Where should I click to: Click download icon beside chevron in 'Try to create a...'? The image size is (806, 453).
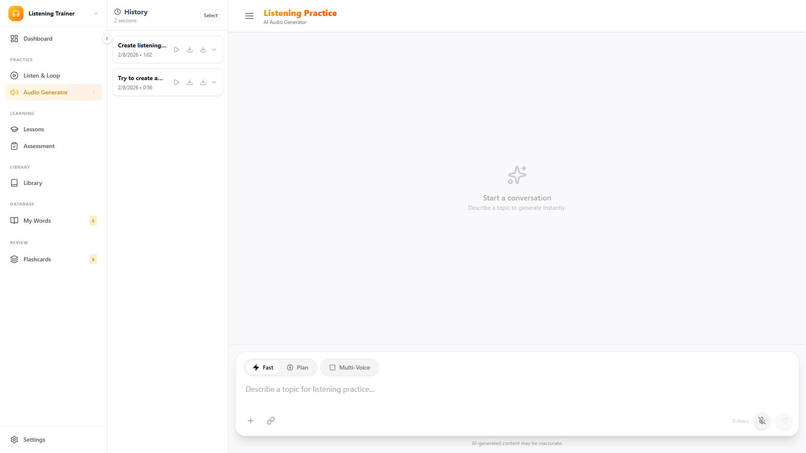tap(203, 82)
